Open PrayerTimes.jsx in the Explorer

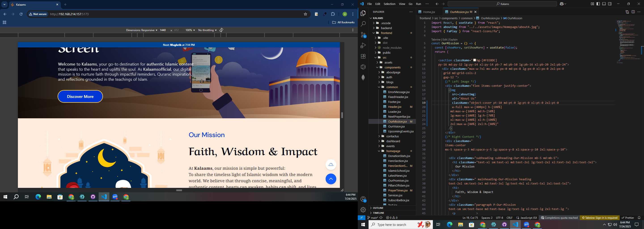pyautogui.click(x=398, y=191)
